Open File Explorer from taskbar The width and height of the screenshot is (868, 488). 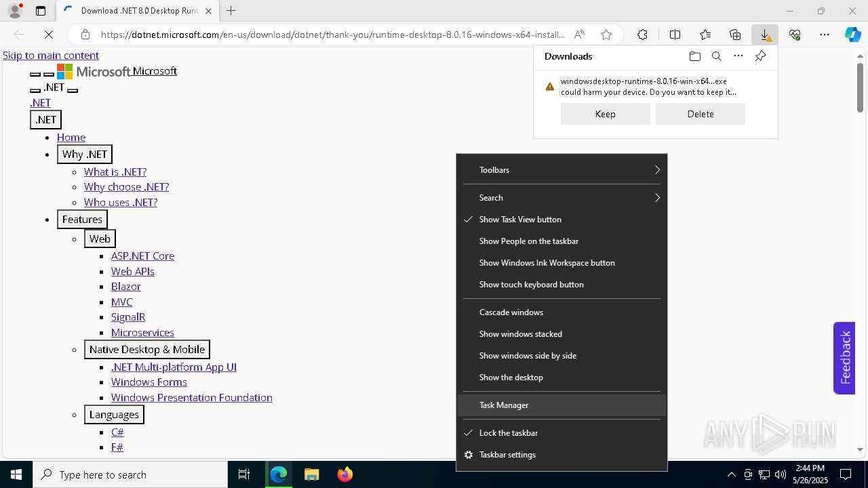point(311,474)
